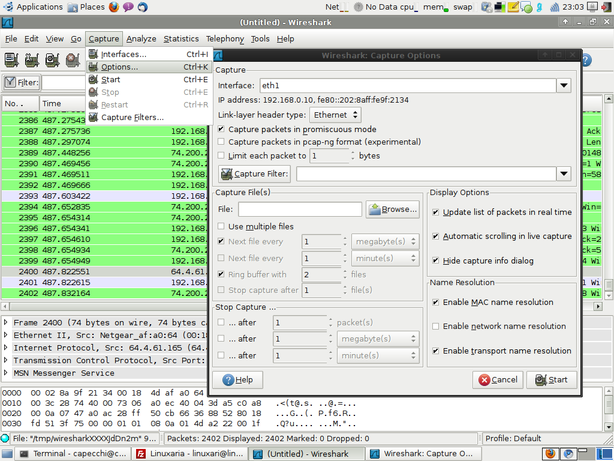Image resolution: width=614 pixels, height=461 pixels.
Task: Click the display tray icon near clock
Action: 592,7
